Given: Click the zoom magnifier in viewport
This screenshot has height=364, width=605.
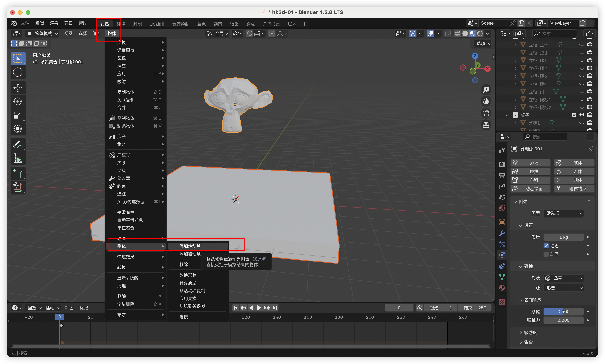Looking at the screenshot, I should (x=486, y=89).
